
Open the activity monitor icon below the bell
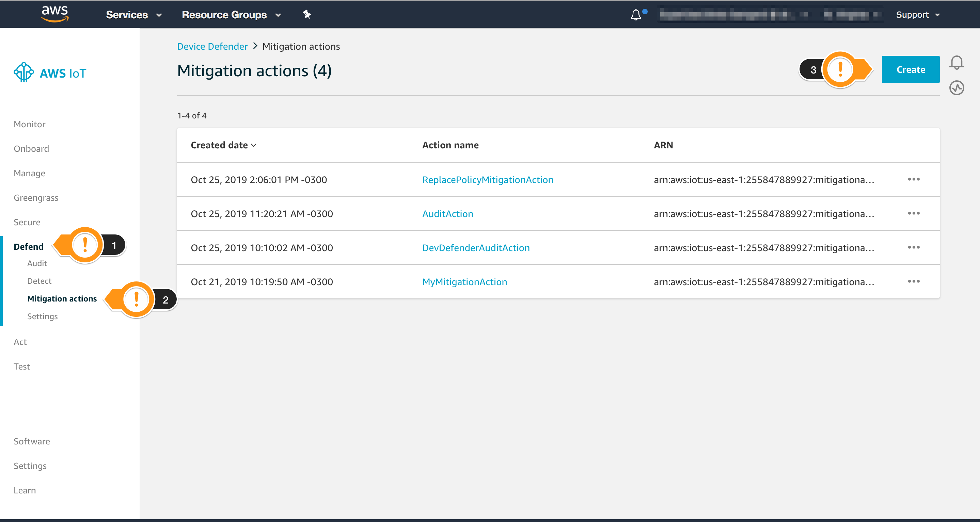point(957,88)
